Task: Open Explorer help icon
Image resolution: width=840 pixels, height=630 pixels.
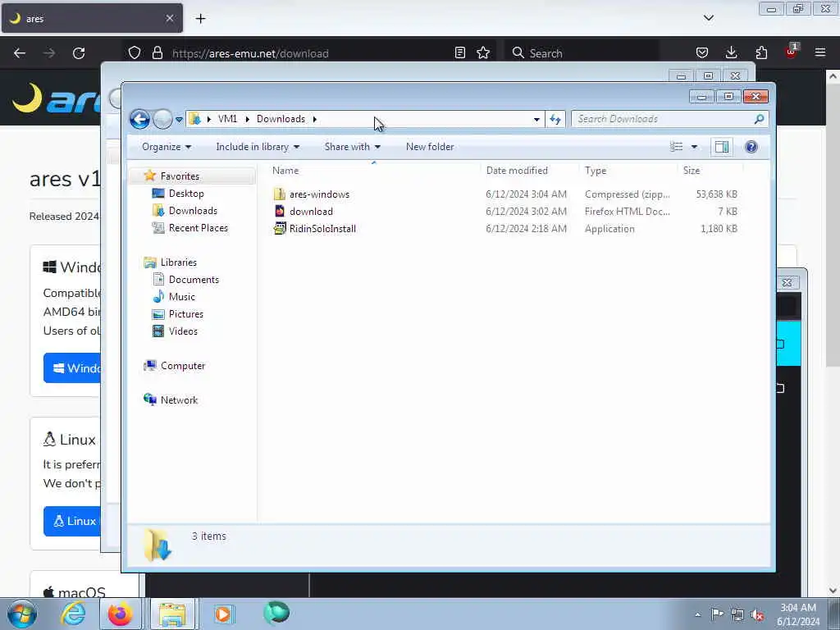Action: (x=751, y=147)
